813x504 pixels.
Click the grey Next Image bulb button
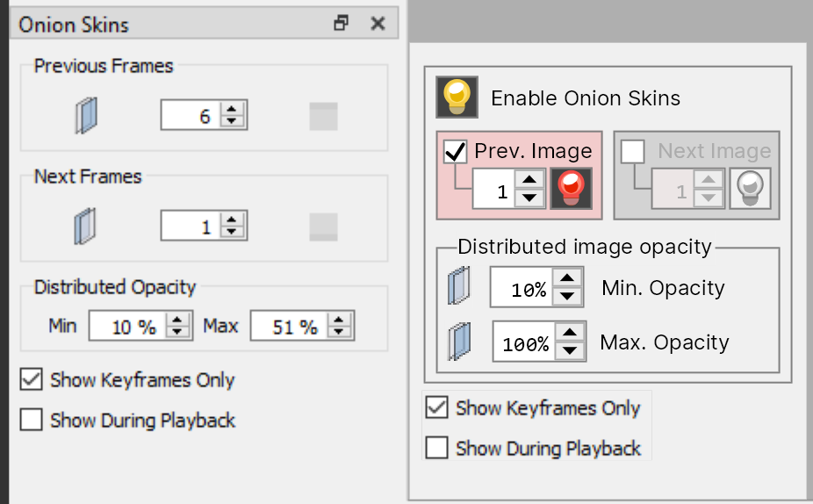750,189
